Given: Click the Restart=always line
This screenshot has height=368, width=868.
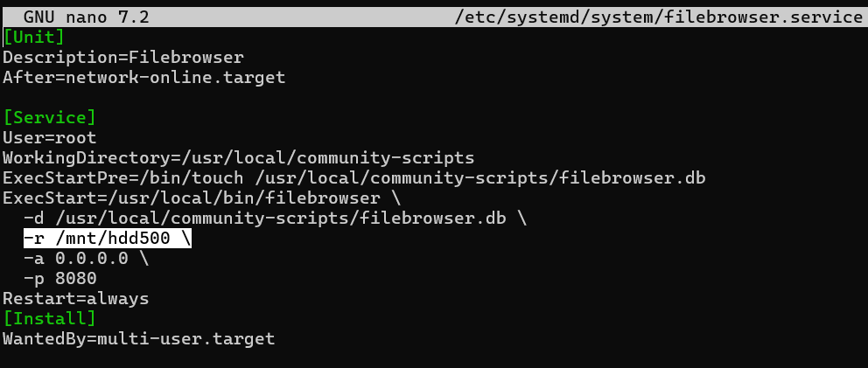Looking at the screenshot, I should click(75, 298).
